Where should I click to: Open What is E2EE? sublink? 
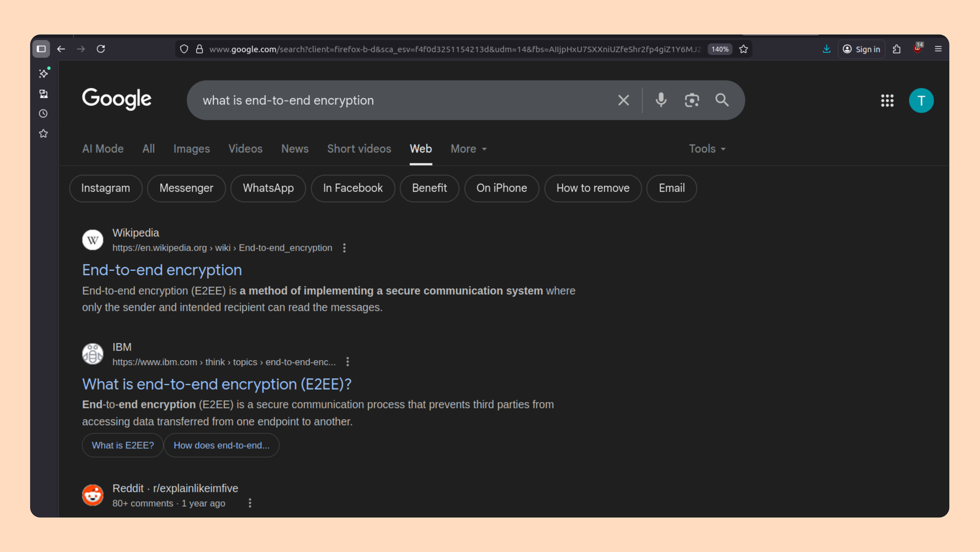tap(123, 445)
